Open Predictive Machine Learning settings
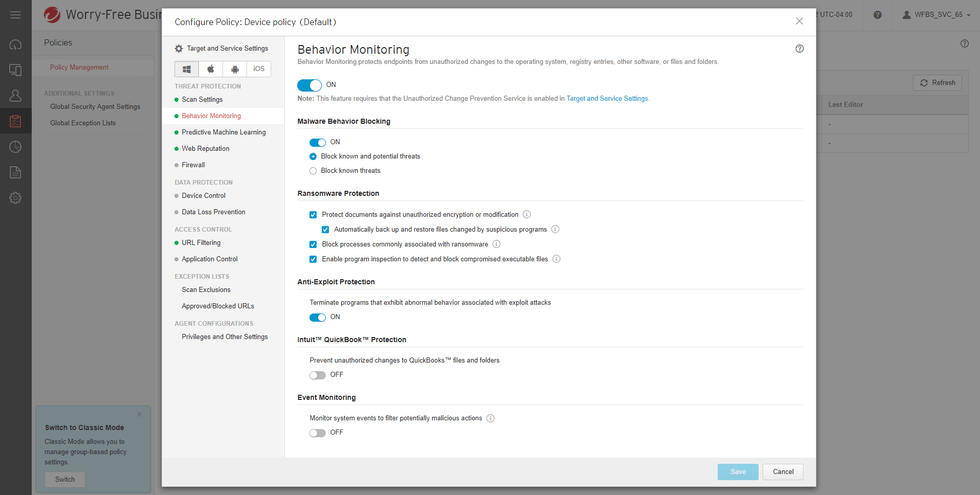Image resolution: width=980 pixels, height=495 pixels. click(222, 132)
